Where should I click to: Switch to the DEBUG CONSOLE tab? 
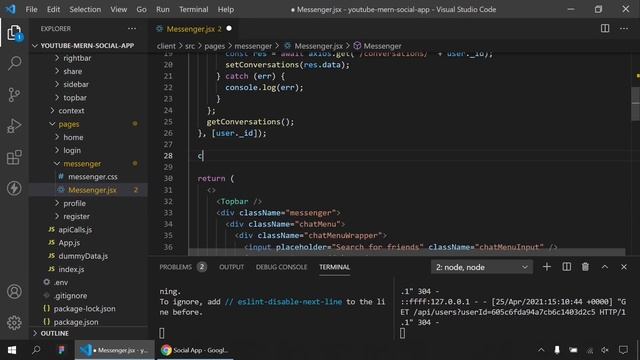point(281,267)
